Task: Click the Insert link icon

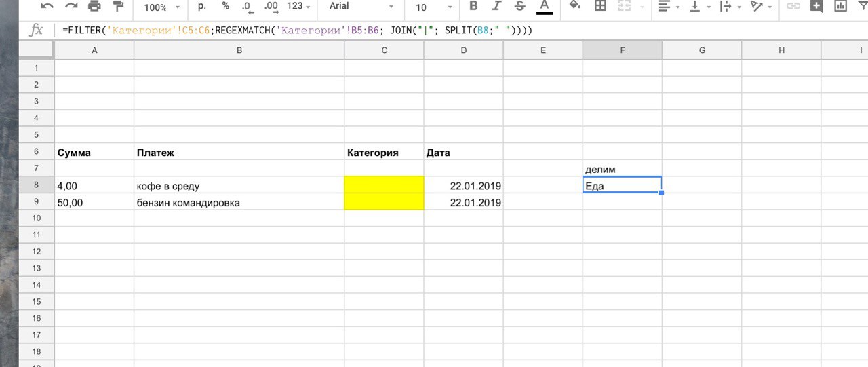Action: 793,7
